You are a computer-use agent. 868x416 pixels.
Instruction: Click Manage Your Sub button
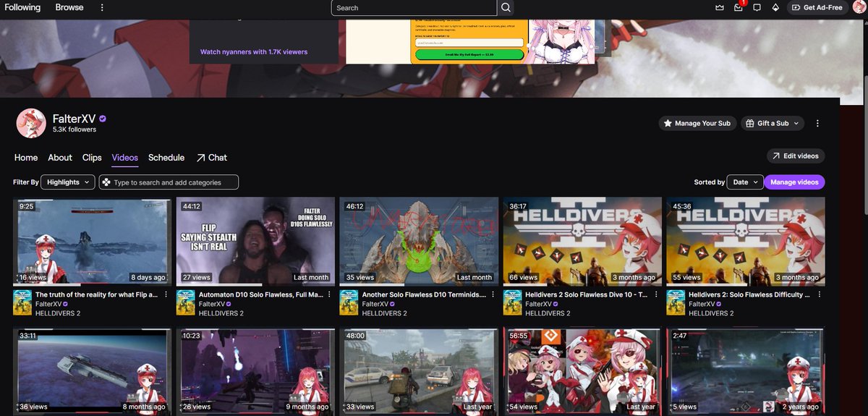[x=697, y=123]
